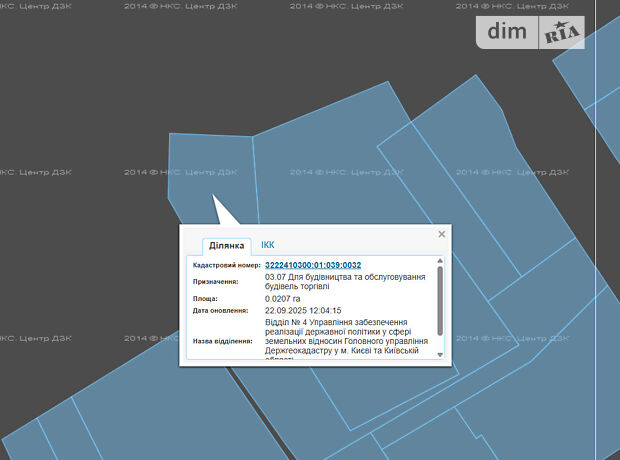Switch to the Ділянка tab
620x460 pixels.
click(x=226, y=245)
